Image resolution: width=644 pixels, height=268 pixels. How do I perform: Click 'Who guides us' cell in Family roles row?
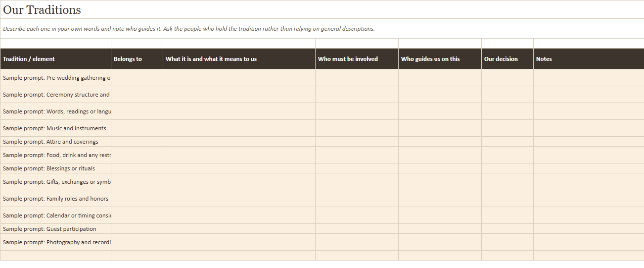point(440,199)
